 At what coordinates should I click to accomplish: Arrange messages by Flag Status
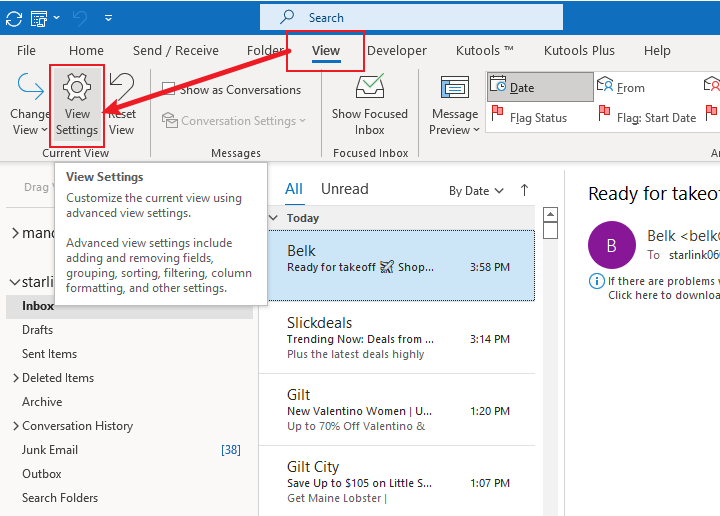(537, 118)
